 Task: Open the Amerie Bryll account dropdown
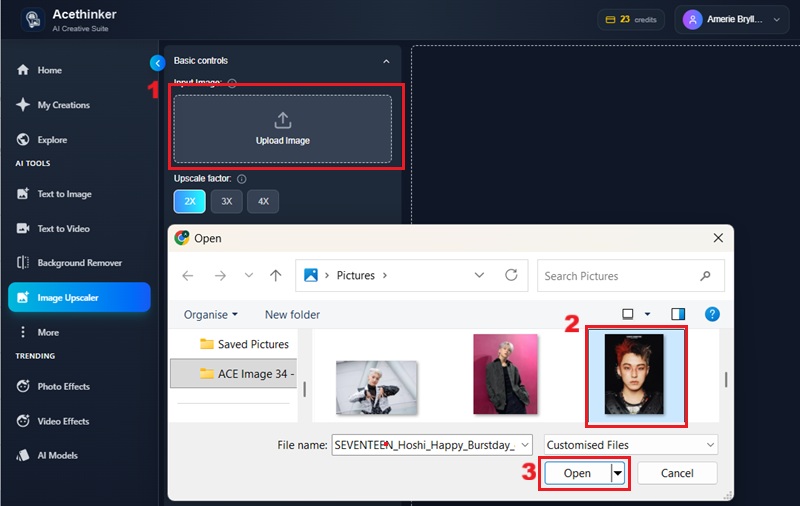pyautogui.click(x=732, y=19)
